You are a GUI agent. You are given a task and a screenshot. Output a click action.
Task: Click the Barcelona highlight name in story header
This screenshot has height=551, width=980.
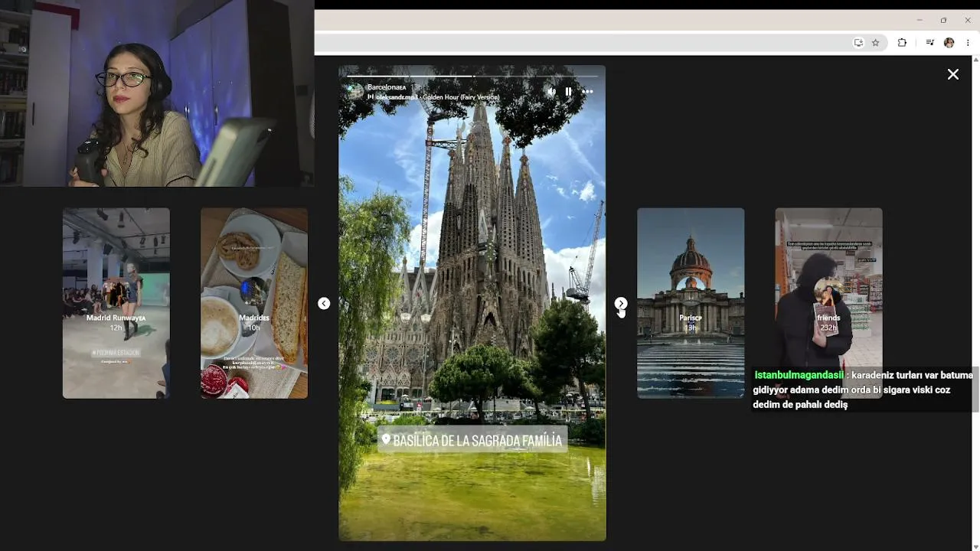387,87
